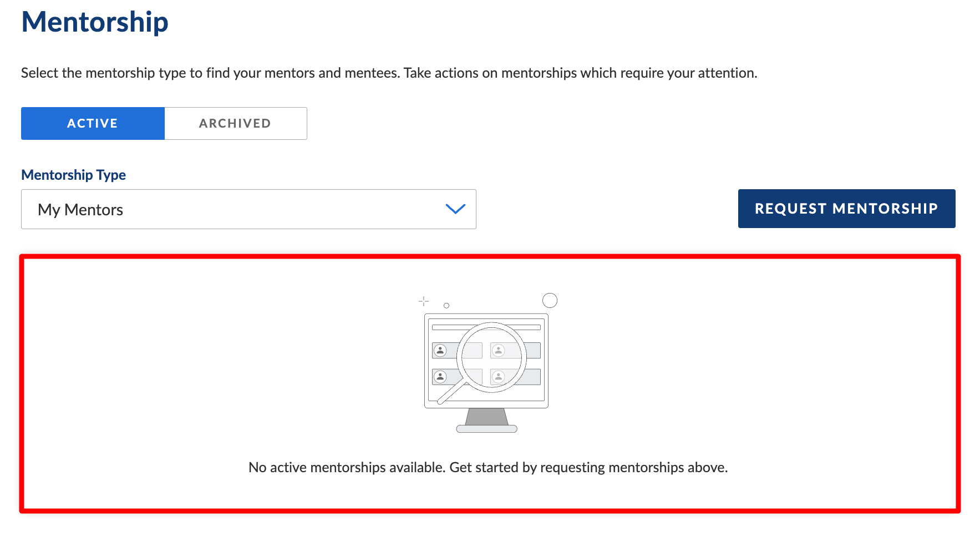Click the tiny circle left of monitor top

(446, 306)
